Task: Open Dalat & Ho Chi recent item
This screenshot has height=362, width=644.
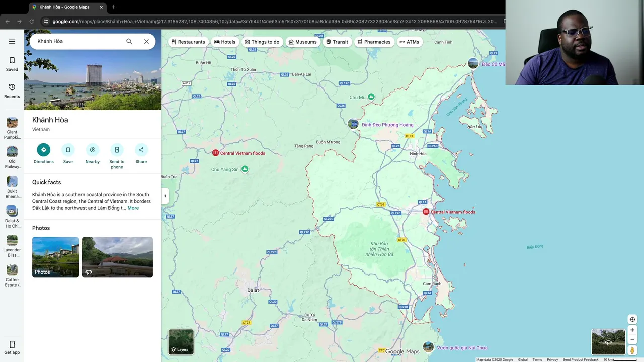Action: 12,217
